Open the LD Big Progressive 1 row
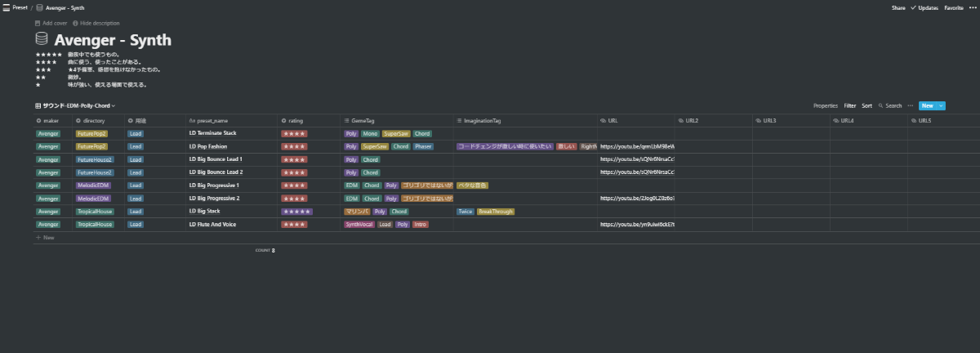 point(214,185)
